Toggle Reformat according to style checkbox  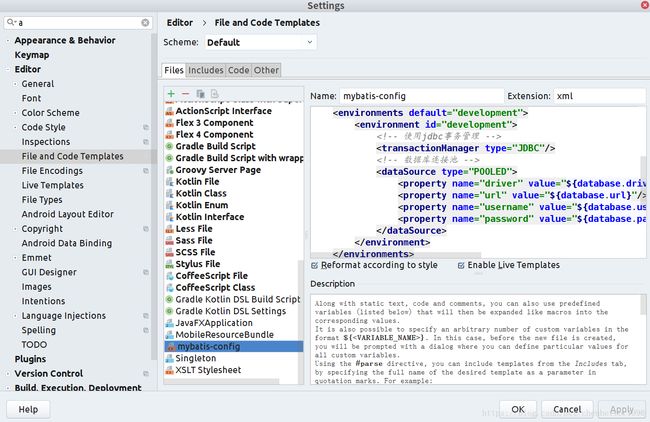[x=315, y=265]
